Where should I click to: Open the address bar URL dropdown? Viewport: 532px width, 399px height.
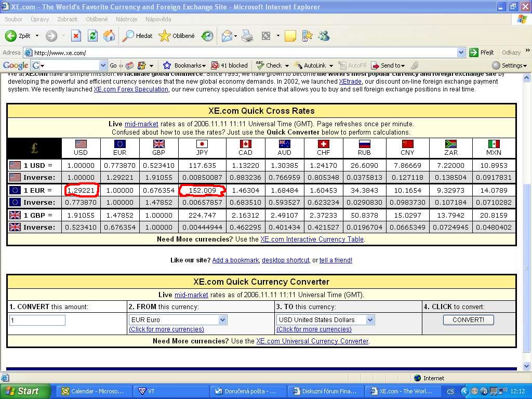click(x=461, y=52)
